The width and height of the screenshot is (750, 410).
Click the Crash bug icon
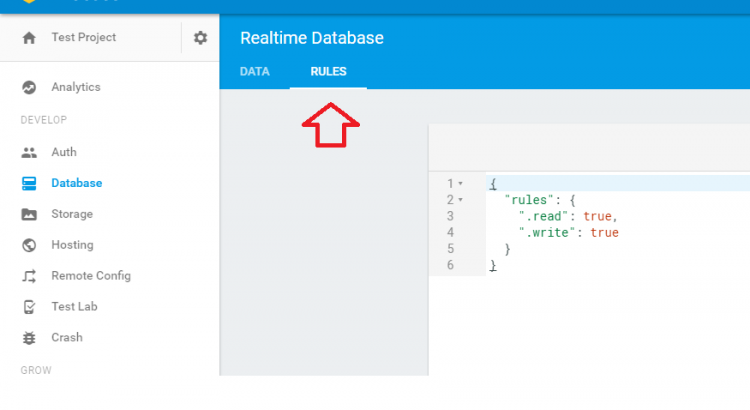pyautogui.click(x=29, y=338)
